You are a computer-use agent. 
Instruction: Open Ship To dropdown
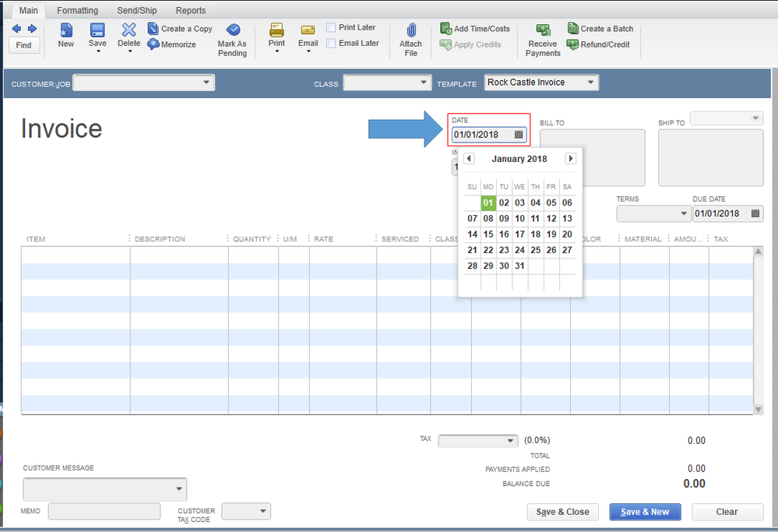point(755,118)
